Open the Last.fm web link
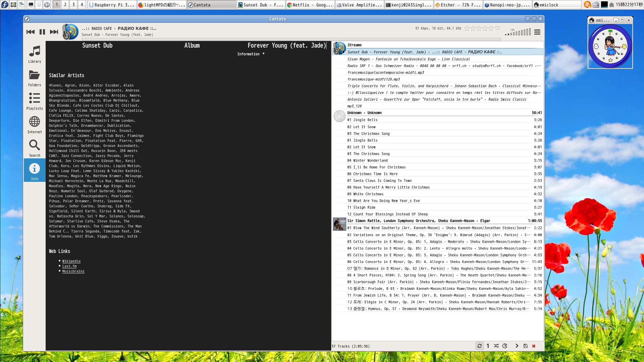The height and width of the screenshot is (362, 644). [x=69, y=266]
